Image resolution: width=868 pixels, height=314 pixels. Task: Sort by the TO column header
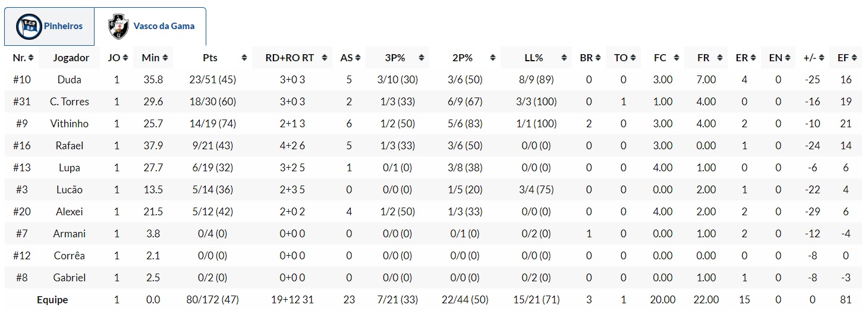coord(621,58)
